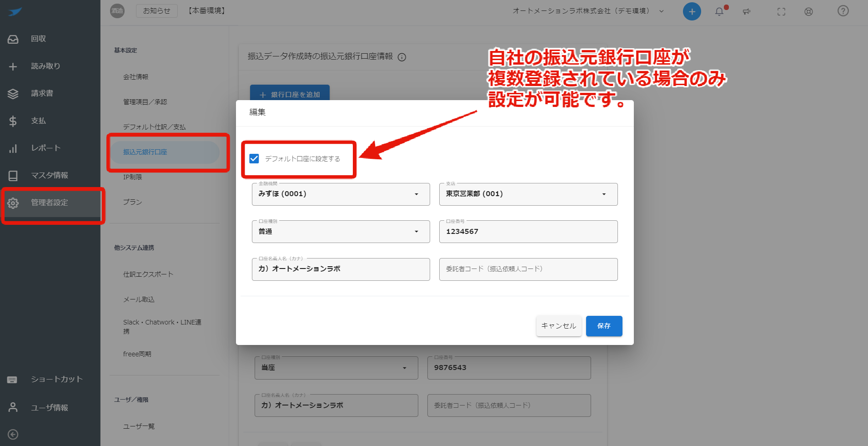The image size is (868, 446).
Task: Open the 支払 dollar section
Action: [x=50, y=121]
